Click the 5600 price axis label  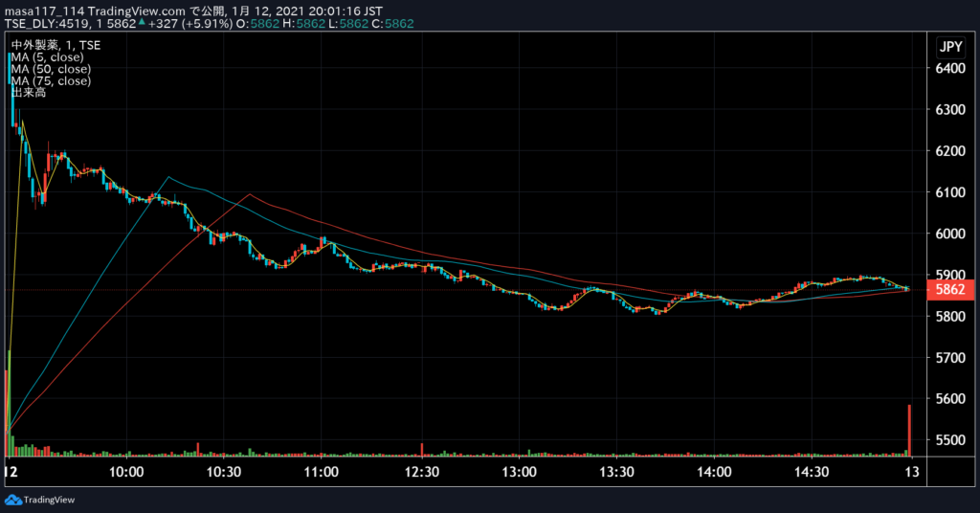950,399
